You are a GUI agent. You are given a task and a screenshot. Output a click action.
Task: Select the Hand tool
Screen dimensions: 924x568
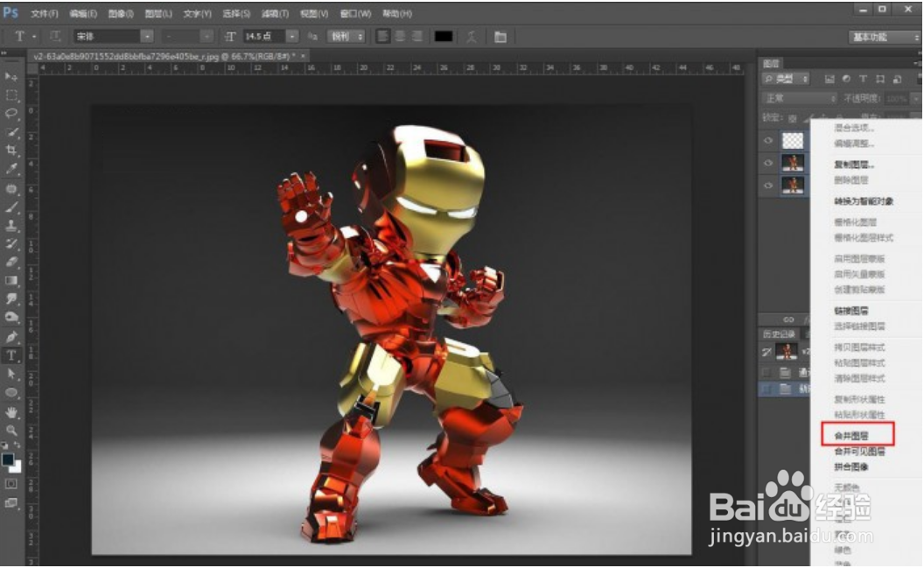click(x=11, y=412)
